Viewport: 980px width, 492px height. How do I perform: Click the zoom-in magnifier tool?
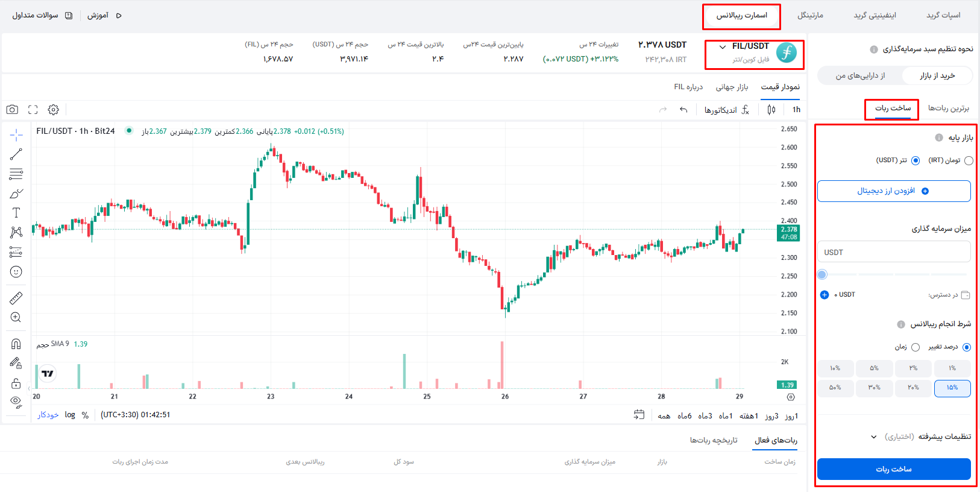pos(16,318)
